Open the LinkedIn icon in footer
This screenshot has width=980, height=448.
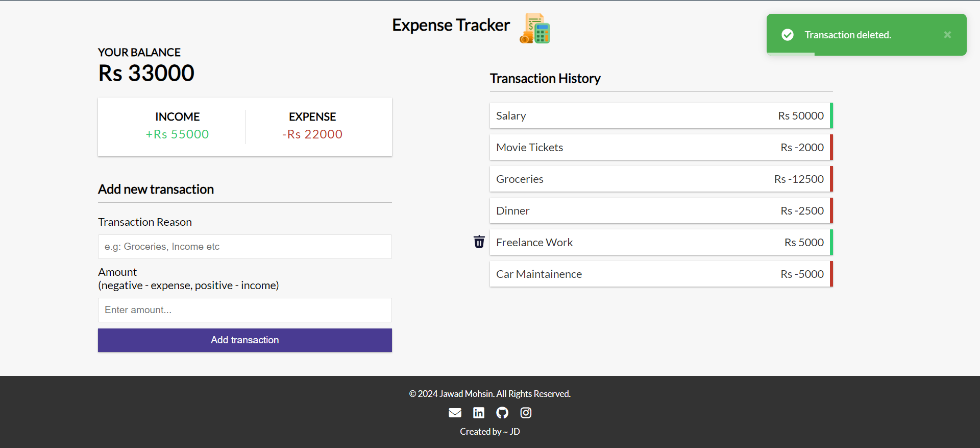479,413
